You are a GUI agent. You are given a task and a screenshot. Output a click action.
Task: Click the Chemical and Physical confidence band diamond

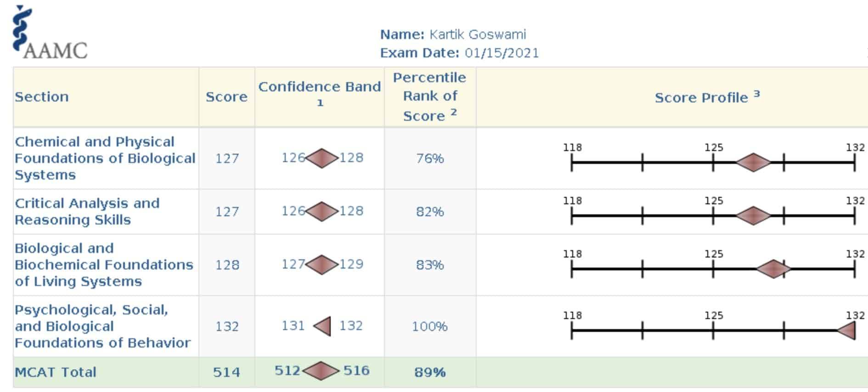(322, 158)
